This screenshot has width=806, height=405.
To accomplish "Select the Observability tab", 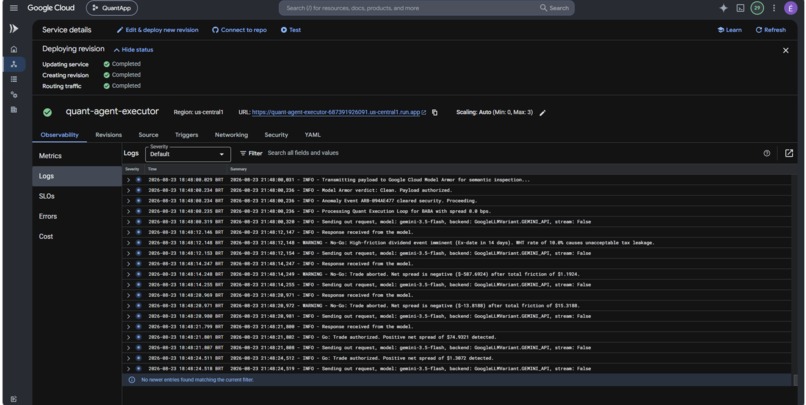I will [x=60, y=135].
